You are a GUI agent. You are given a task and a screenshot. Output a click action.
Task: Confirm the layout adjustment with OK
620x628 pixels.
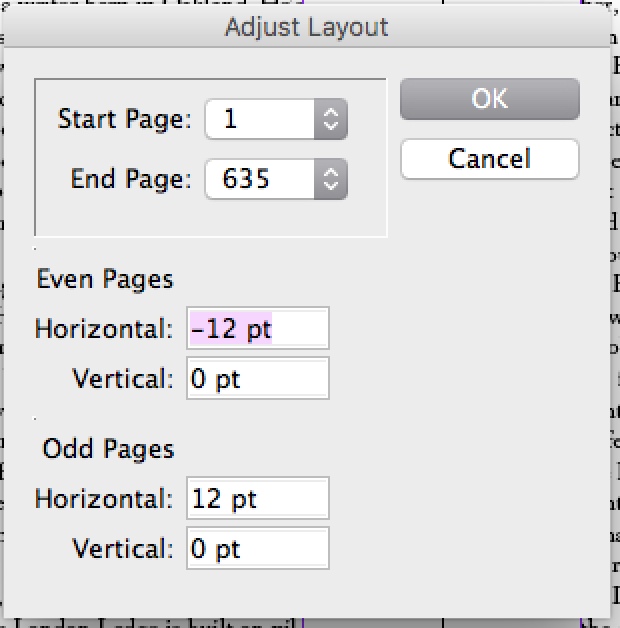pos(489,99)
